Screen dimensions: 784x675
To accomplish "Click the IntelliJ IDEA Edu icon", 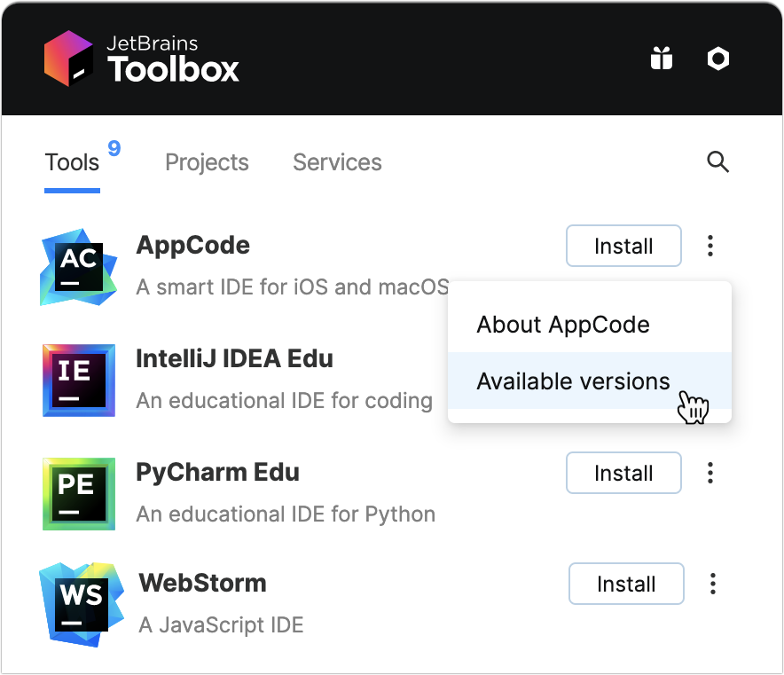I will pos(78,380).
